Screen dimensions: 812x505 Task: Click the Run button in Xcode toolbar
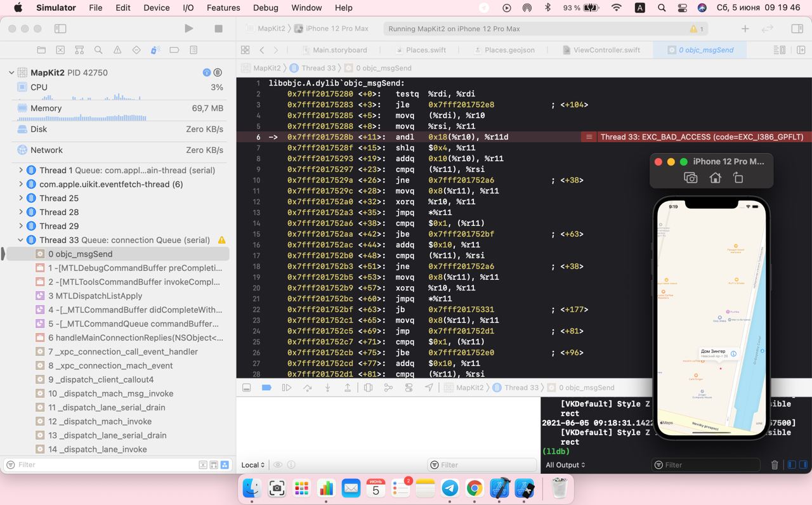pyautogui.click(x=188, y=29)
